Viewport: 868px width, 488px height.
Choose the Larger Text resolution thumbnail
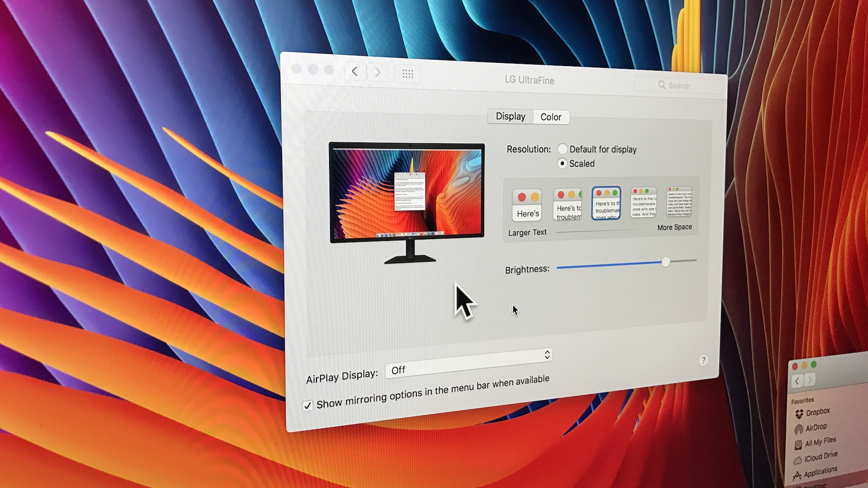tap(527, 205)
